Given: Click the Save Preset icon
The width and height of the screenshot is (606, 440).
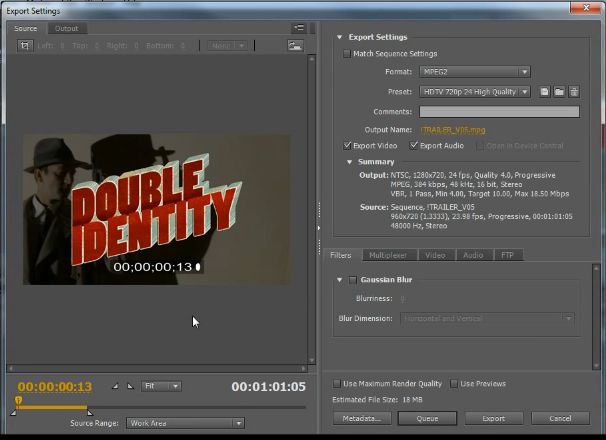Looking at the screenshot, I should click(544, 92).
